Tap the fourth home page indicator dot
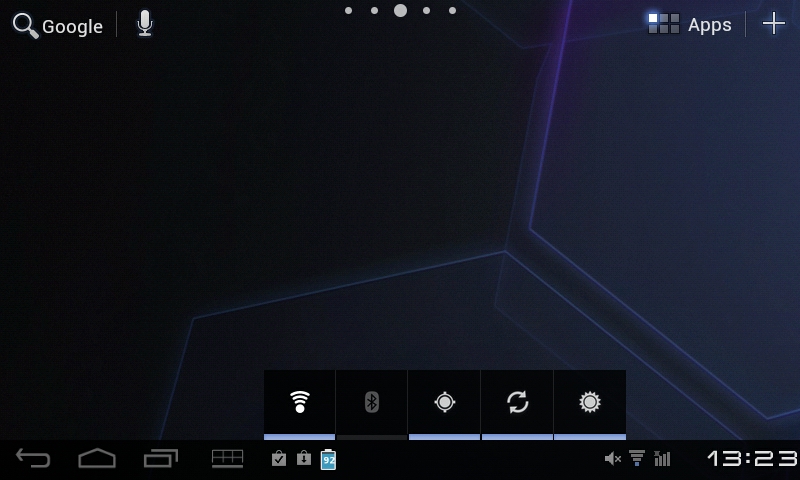Viewport: 800px width, 480px height. (x=427, y=10)
